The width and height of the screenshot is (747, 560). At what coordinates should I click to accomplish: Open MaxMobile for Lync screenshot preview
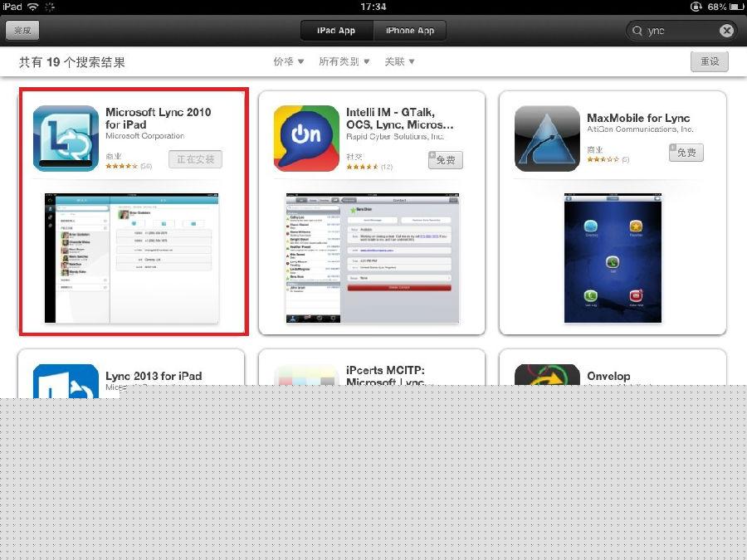[x=613, y=258]
